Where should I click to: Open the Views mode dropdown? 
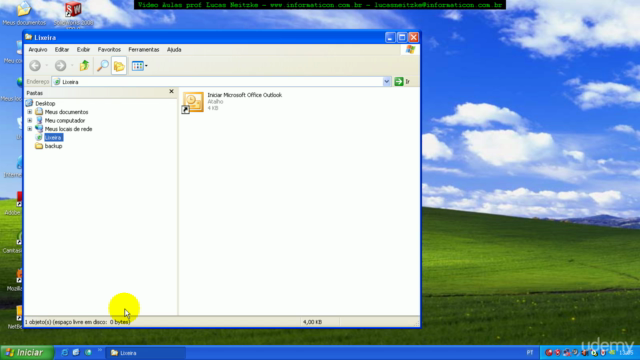pos(140,65)
